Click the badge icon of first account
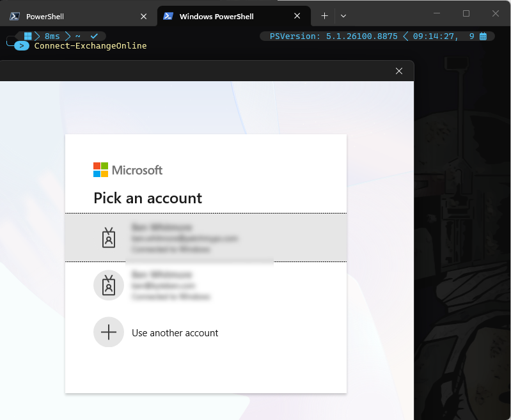 point(109,238)
